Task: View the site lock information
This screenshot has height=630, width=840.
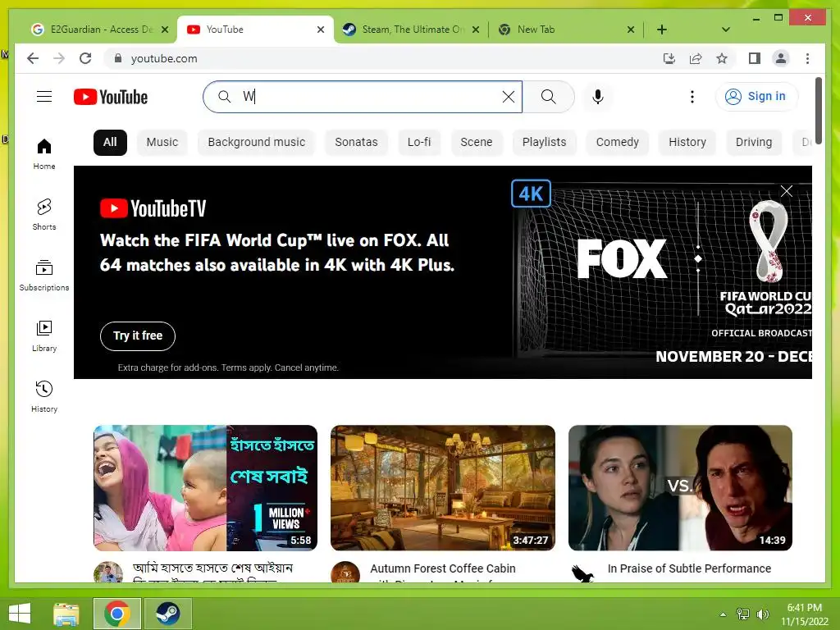Action: [118, 58]
